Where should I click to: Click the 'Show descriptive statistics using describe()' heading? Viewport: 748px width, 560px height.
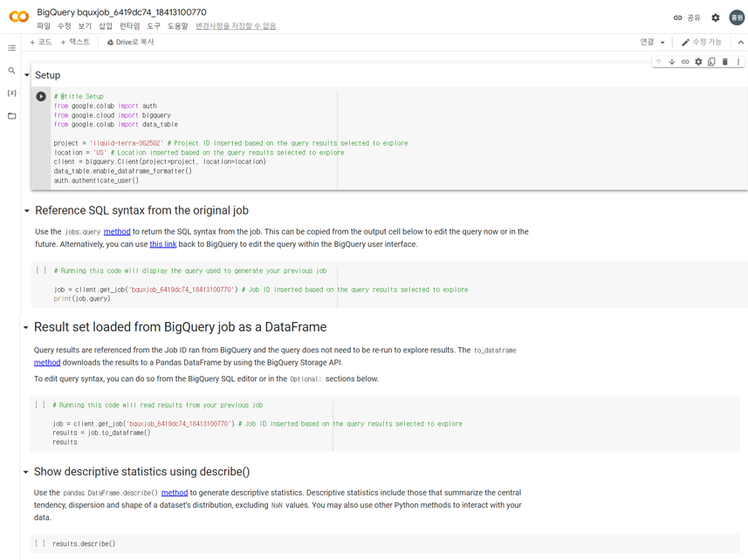coord(141,472)
